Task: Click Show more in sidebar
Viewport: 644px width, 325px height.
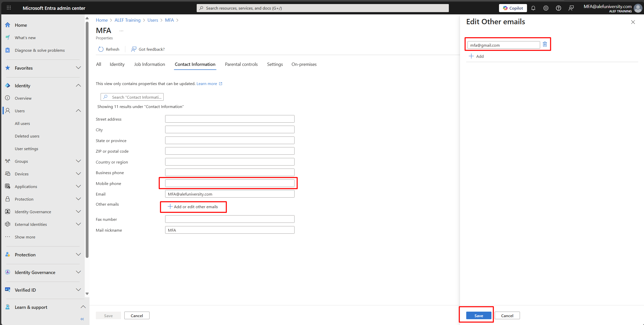Action: [25, 237]
